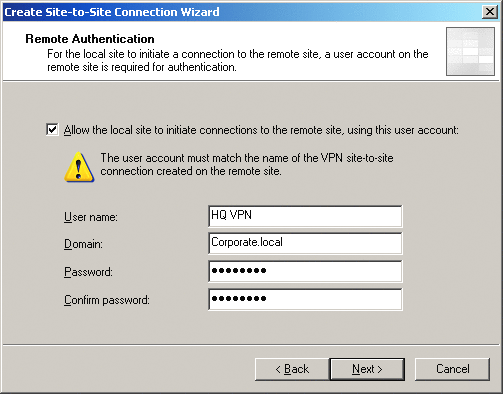Focus the User name field containing HQ VPN
The height and width of the screenshot is (394, 503).
pyautogui.click(x=305, y=216)
